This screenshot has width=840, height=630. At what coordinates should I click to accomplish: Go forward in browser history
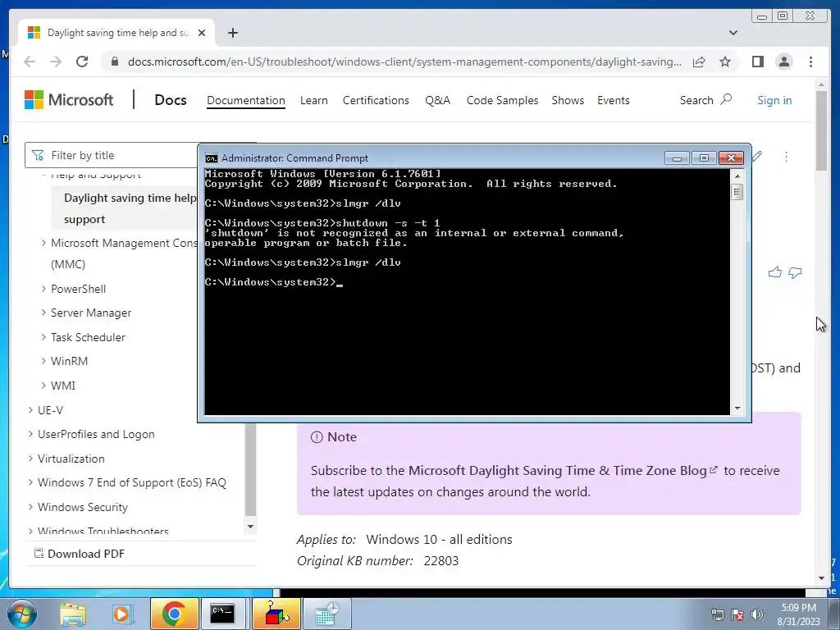56,62
